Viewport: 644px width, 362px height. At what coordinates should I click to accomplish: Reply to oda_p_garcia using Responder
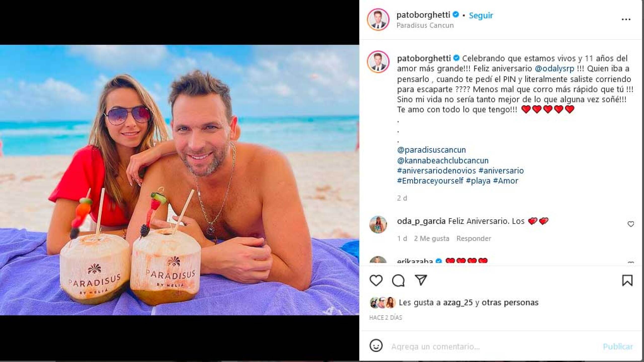[x=474, y=239]
